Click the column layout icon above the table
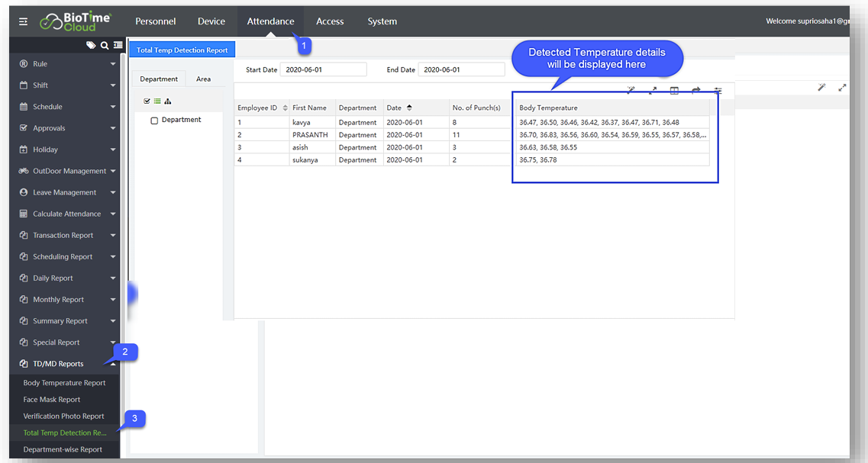The height and width of the screenshot is (463, 868). click(674, 90)
